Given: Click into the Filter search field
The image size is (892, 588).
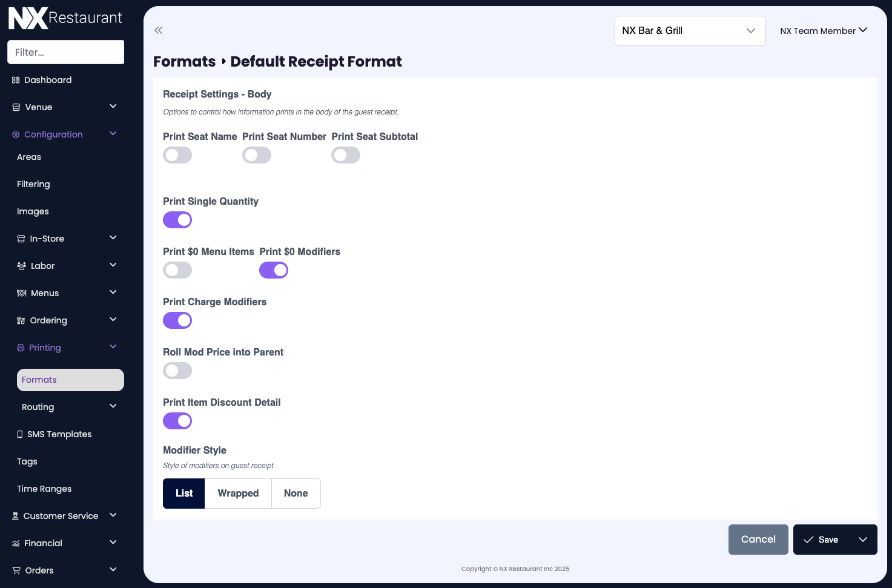Looking at the screenshot, I should [65, 52].
